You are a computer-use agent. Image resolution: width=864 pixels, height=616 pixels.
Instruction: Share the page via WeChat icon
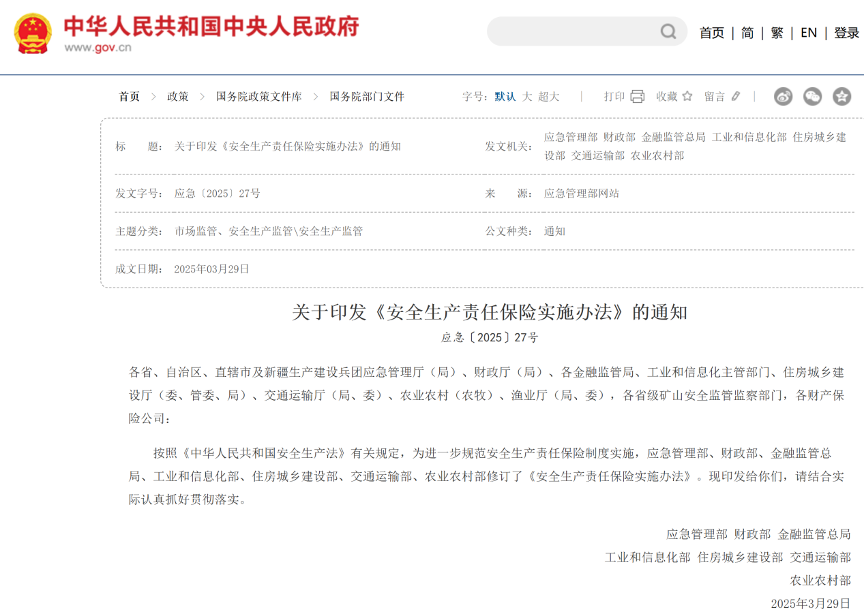[812, 97]
